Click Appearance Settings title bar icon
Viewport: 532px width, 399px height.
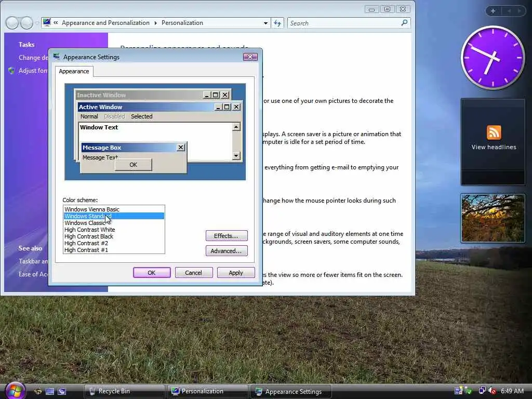point(56,57)
